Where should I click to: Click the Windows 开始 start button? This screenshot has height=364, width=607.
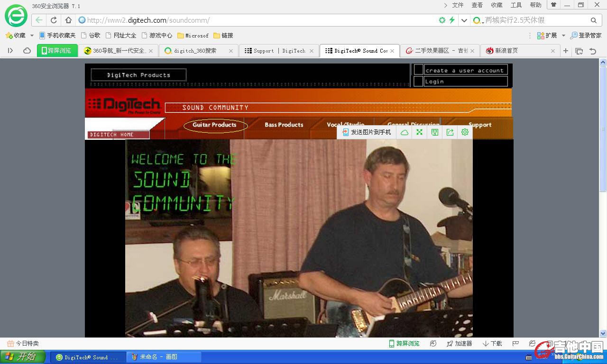[x=23, y=357]
